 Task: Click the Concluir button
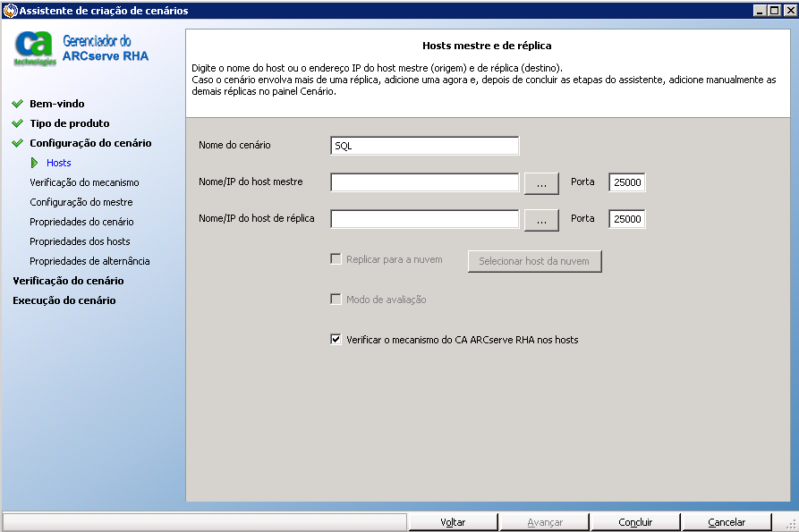pyautogui.click(x=635, y=522)
